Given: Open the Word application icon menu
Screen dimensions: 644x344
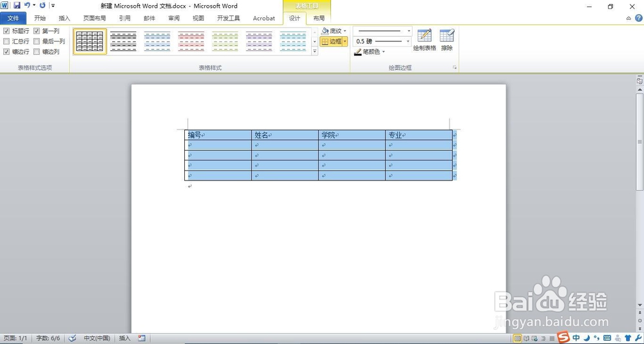Looking at the screenshot, I should (4, 5).
